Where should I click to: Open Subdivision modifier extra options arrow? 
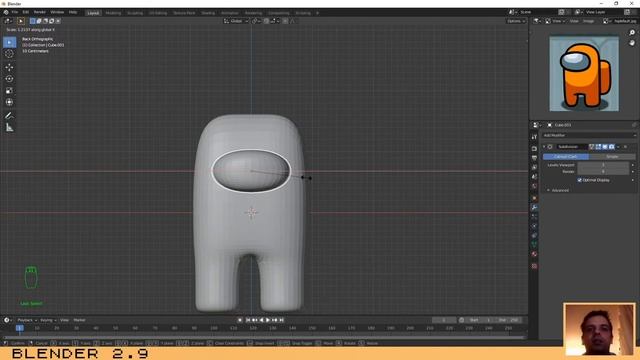(x=618, y=147)
